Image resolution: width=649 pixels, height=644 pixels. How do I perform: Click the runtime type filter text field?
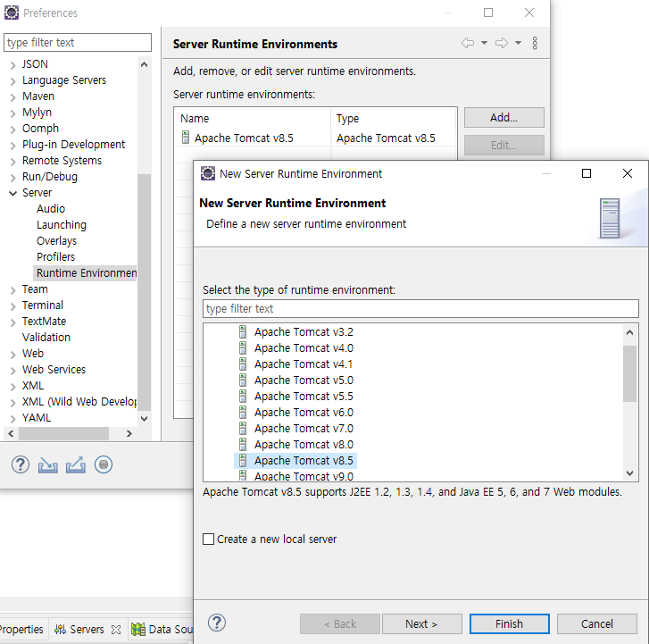point(420,308)
